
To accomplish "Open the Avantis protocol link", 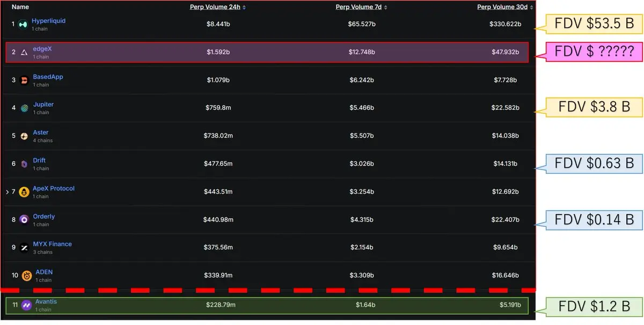I will [x=46, y=302].
